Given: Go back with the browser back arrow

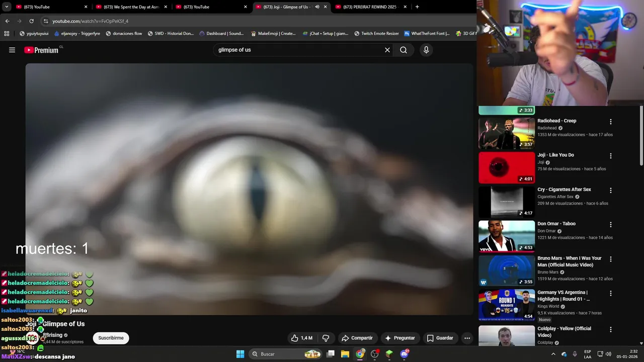Looking at the screenshot, I should click(7, 21).
